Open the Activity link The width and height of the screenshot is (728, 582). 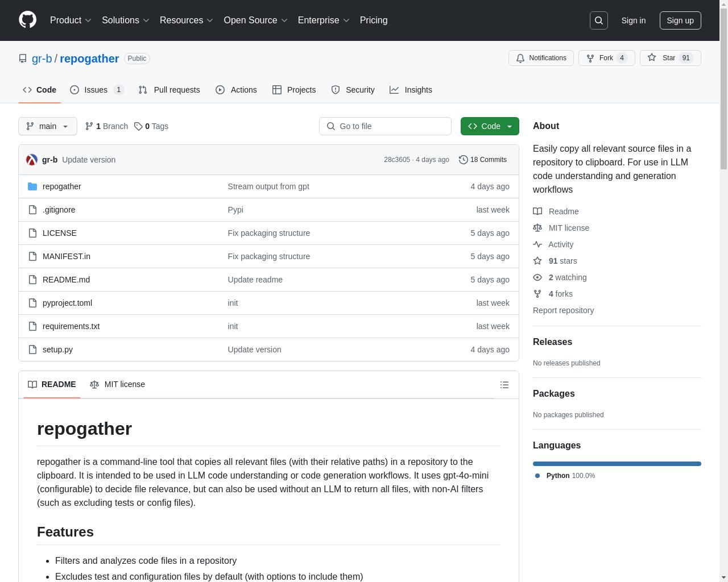553,244
